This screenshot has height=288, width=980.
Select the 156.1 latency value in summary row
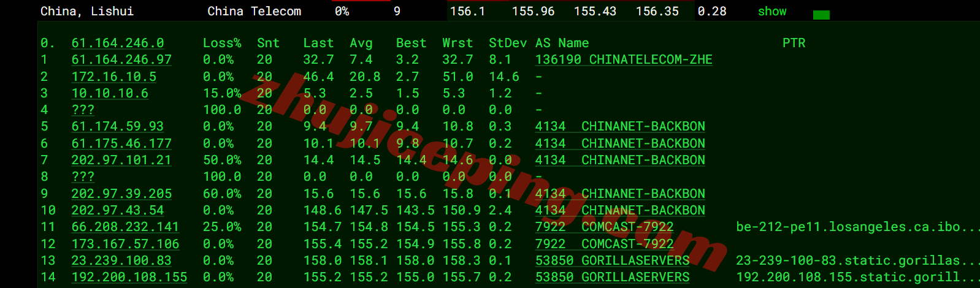(467, 11)
